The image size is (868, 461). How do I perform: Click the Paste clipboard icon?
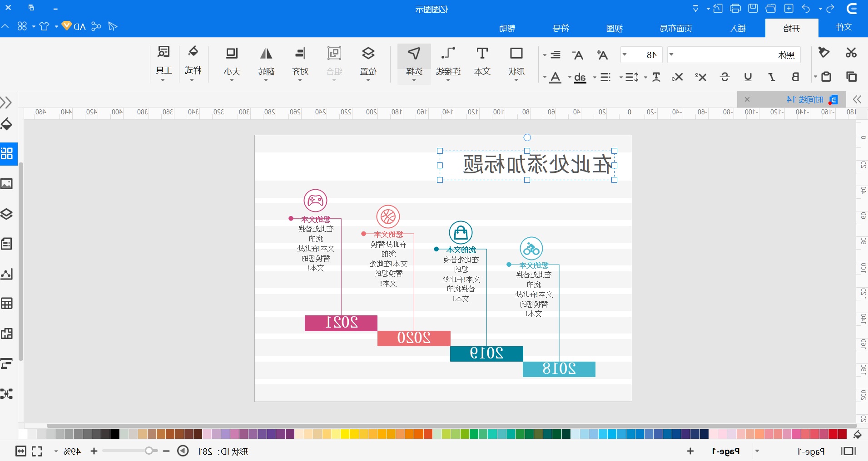826,77
